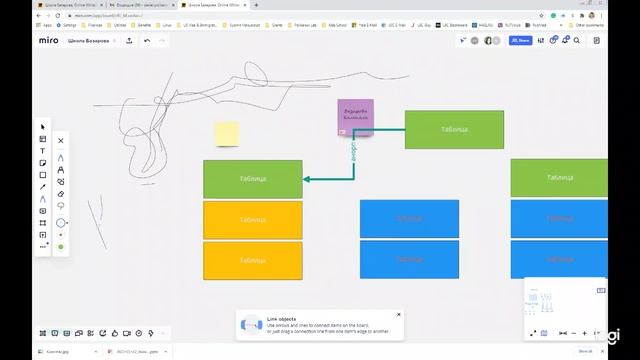Open more tools (three dots)
Image resolution: width=640 pixels, height=360 pixels.
click(43, 247)
